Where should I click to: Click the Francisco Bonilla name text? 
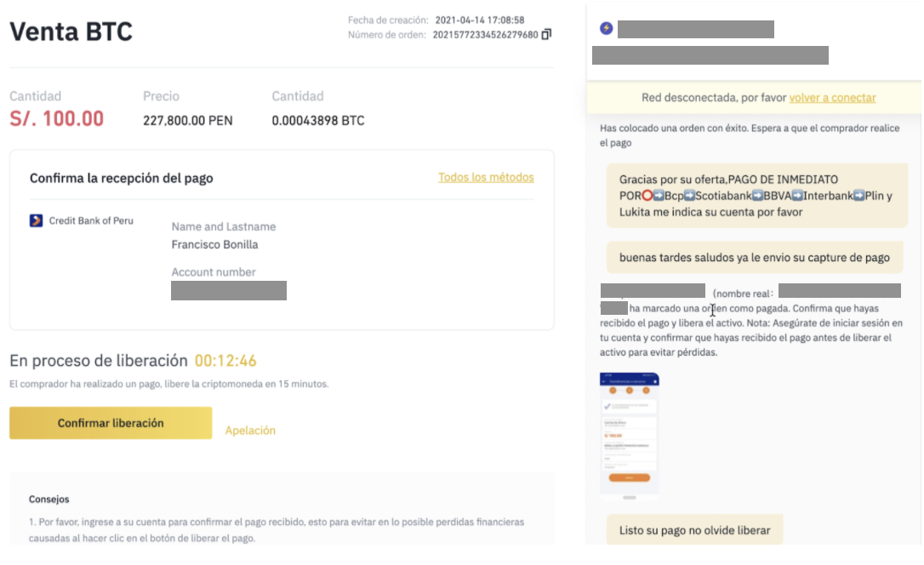coord(214,244)
